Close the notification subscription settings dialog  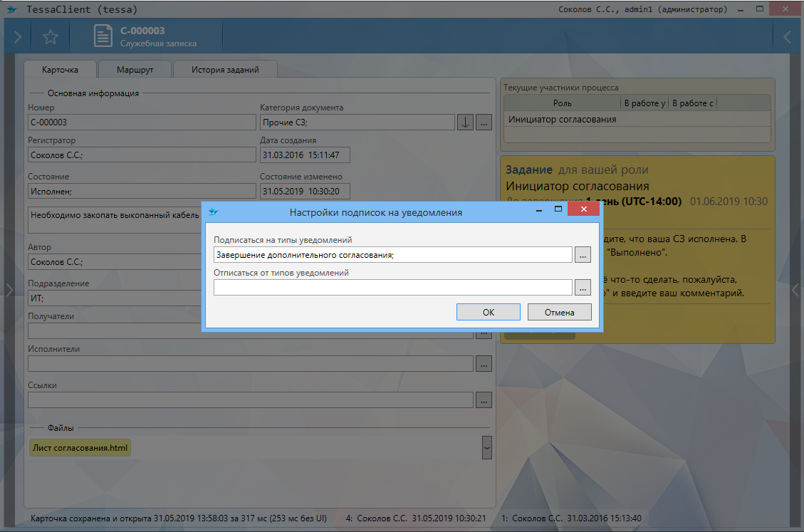pyautogui.click(x=583, y=209)
